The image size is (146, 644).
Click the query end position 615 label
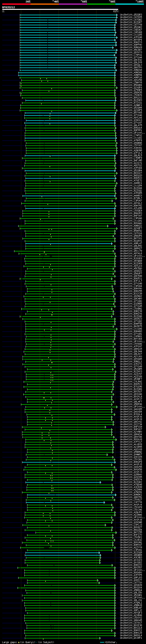(115, 11)
